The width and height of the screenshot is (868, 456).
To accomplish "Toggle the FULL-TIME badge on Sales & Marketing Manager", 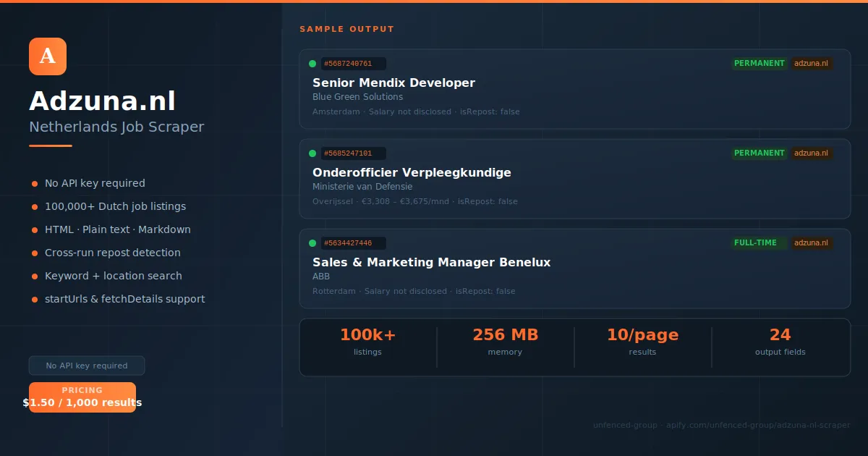I will [x=757, y=242].
